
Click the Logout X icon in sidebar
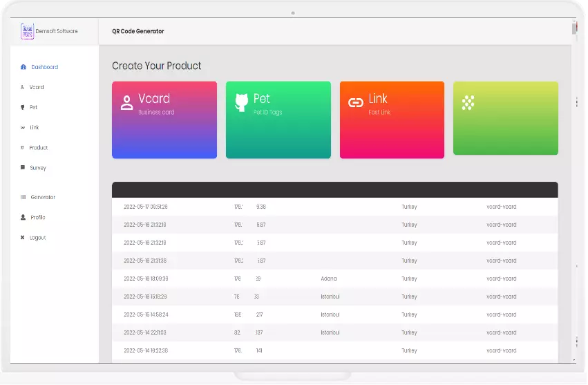click(23, 237)
